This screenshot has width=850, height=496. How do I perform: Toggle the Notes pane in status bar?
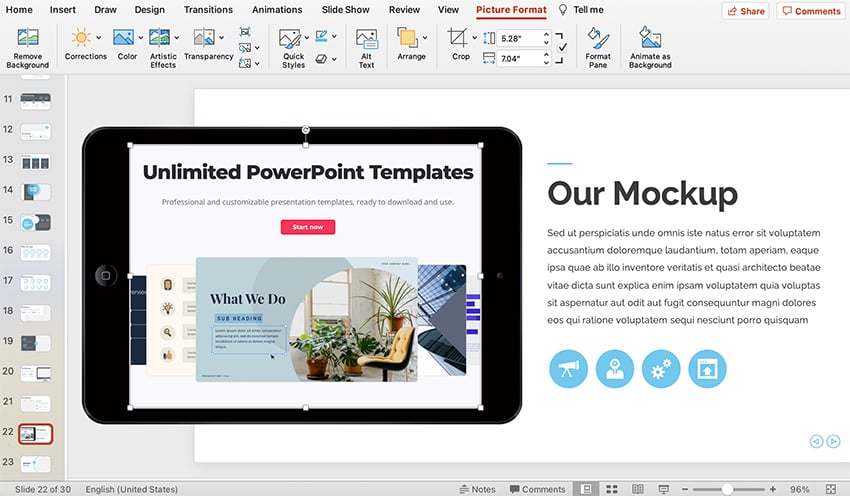476,489
